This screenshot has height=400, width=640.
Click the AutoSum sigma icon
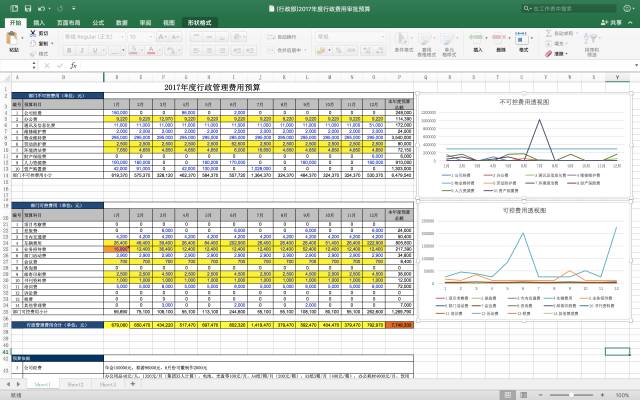pyautogui.click(x=549, y=33)
